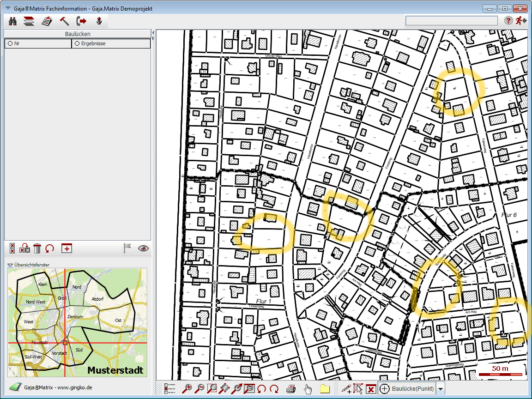Click the clipboard report icon
Viewport: 532px width, 399px height.
pos(46,21)
